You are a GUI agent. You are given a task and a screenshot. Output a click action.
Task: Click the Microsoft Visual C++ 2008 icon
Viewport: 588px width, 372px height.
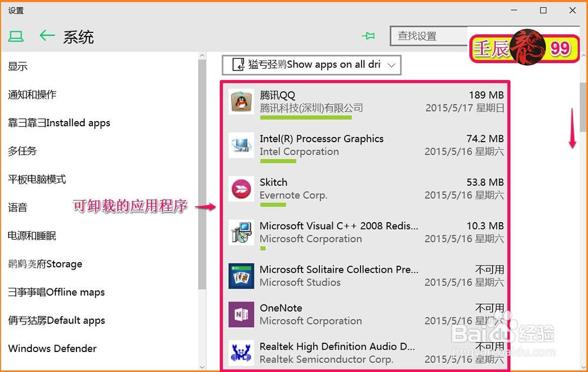click(x=241, y=232)
